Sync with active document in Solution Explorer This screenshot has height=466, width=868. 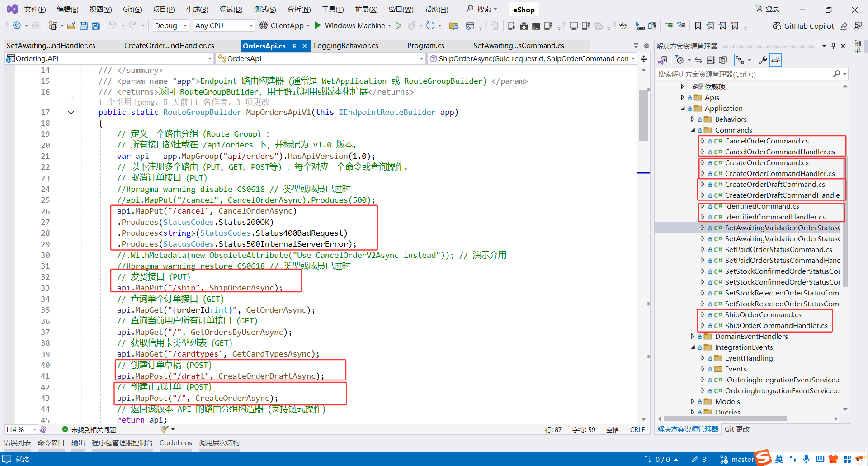point(698,60)
